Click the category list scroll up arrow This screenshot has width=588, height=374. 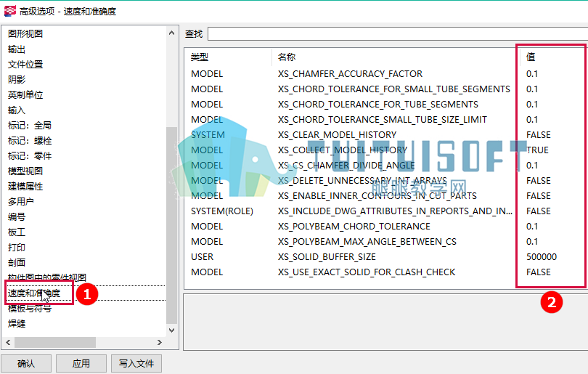tap(172, 33)
